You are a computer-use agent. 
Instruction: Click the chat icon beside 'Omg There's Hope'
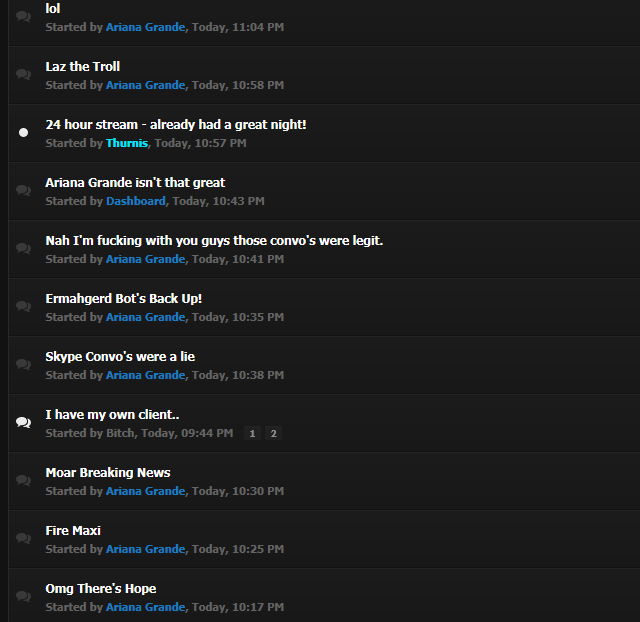[23, 596]
